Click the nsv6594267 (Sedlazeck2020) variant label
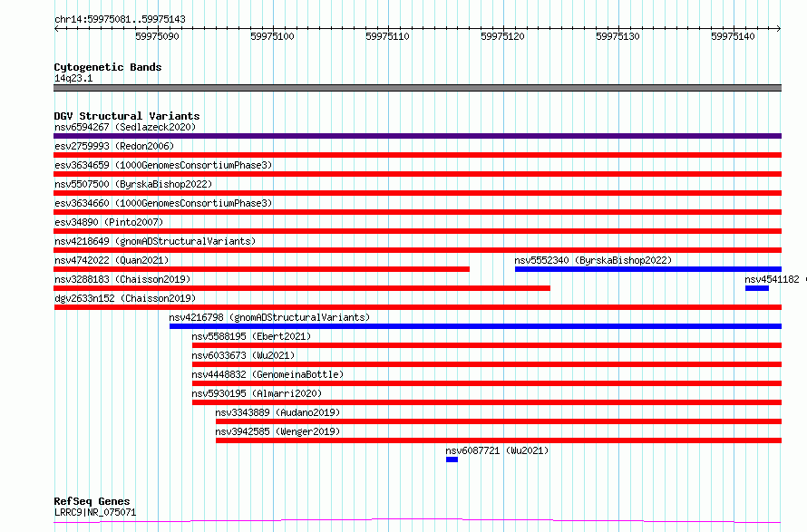 click(x=125, y=127)
